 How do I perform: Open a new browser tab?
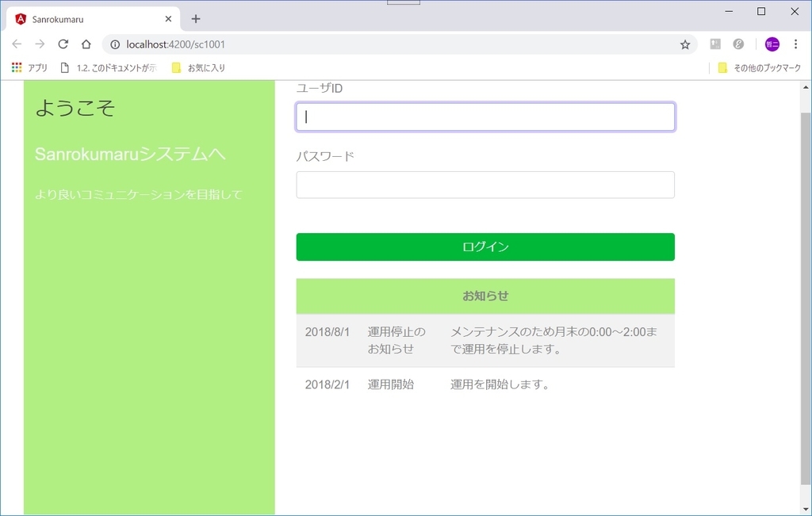195,17
